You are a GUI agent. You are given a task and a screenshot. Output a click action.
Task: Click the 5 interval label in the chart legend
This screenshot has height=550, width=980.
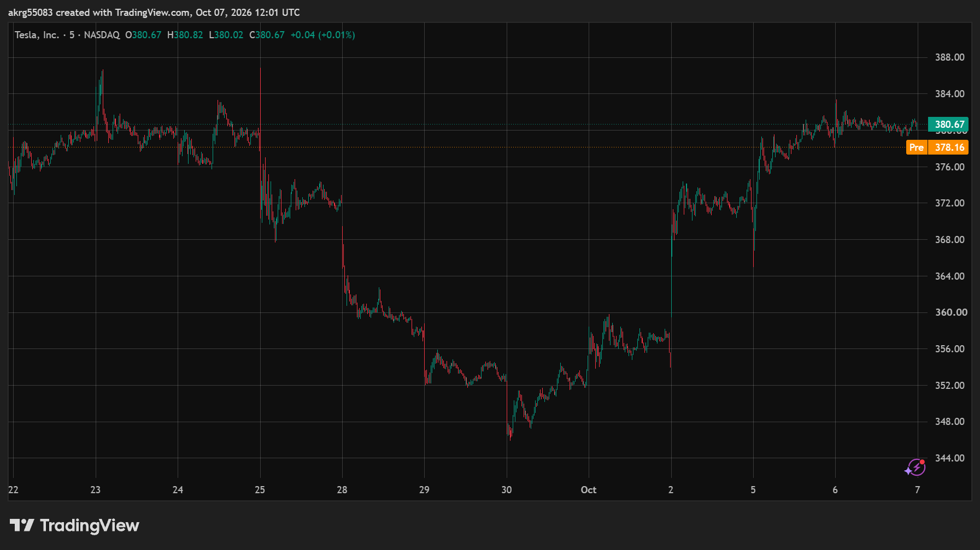click(72, 35)
